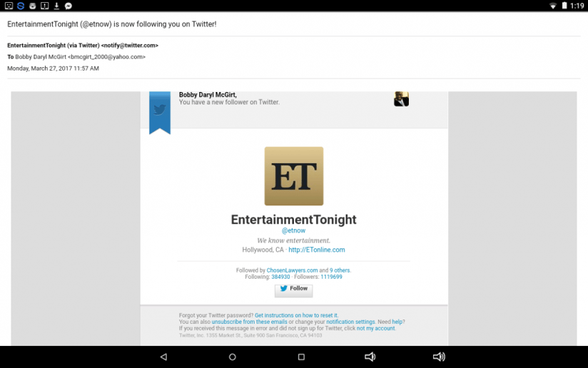
Task: Click the Followers count 1119699
Action: pyautogui.click(x=331, y=277)
